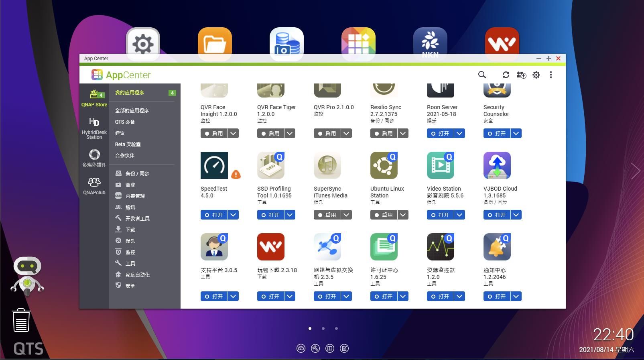Click the SpeedTest app icon
Image resolution: width=644 pixels, height=360 pixels.
214,165
